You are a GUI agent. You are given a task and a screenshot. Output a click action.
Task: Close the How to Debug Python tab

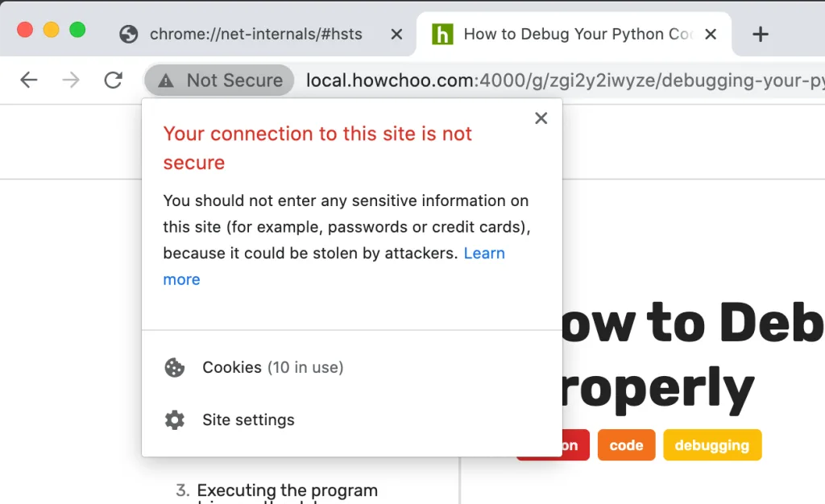[x=711, y=34]
